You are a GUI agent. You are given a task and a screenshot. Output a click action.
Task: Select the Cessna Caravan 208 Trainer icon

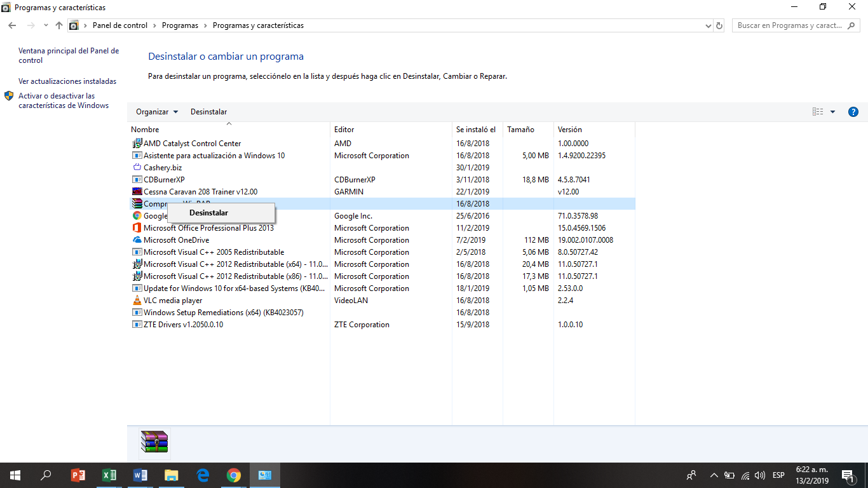[x=137, y=192]
